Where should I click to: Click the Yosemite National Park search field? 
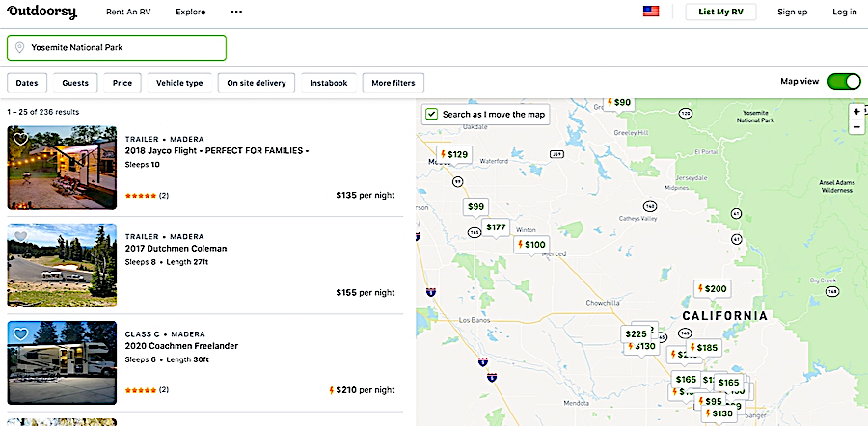pyautogui.click(x=117, y=47)
